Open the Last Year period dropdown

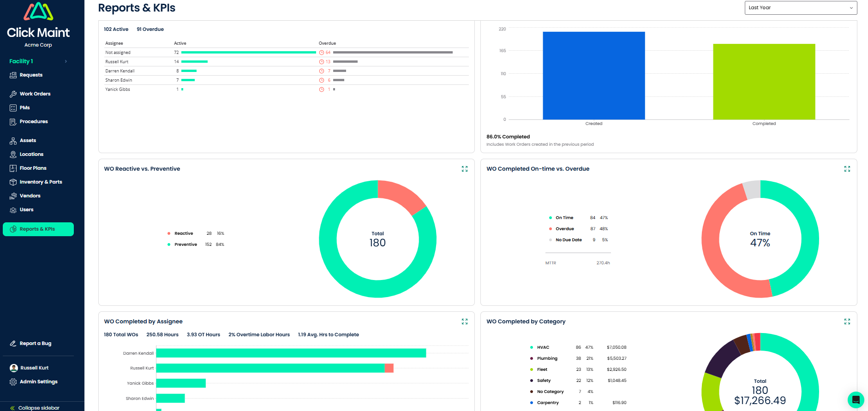coord(800,8)
